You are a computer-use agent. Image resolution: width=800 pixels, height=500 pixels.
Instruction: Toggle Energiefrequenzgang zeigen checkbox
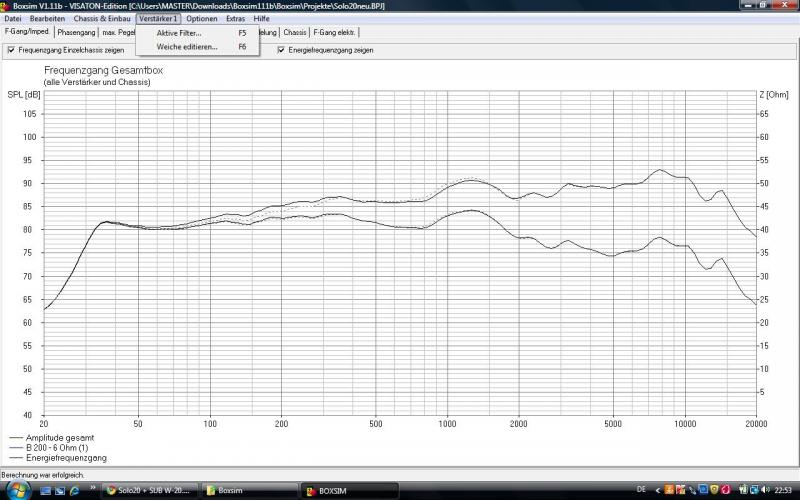click(x=281, y=49)
